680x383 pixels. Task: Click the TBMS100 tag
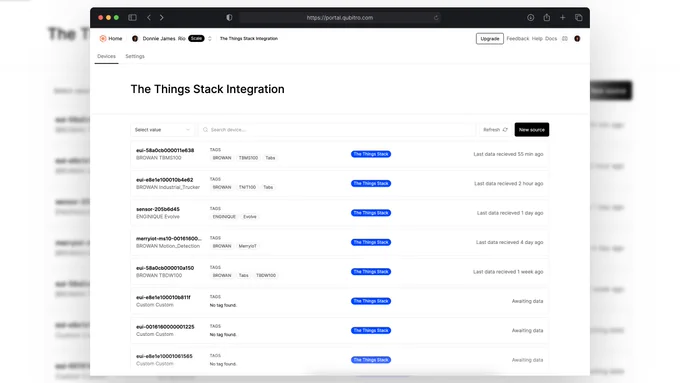point(248,158)
